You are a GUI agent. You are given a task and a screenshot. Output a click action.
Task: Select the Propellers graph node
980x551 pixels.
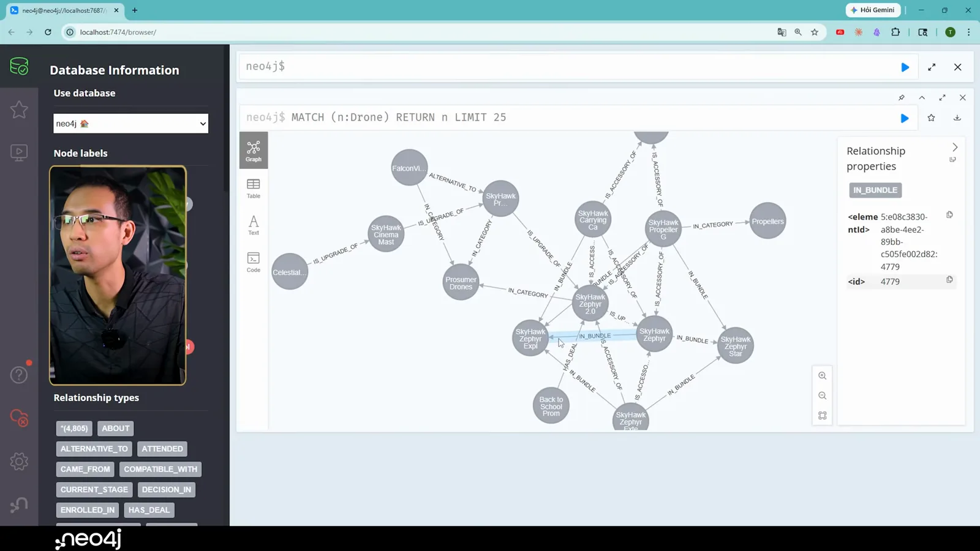point(767,221)
